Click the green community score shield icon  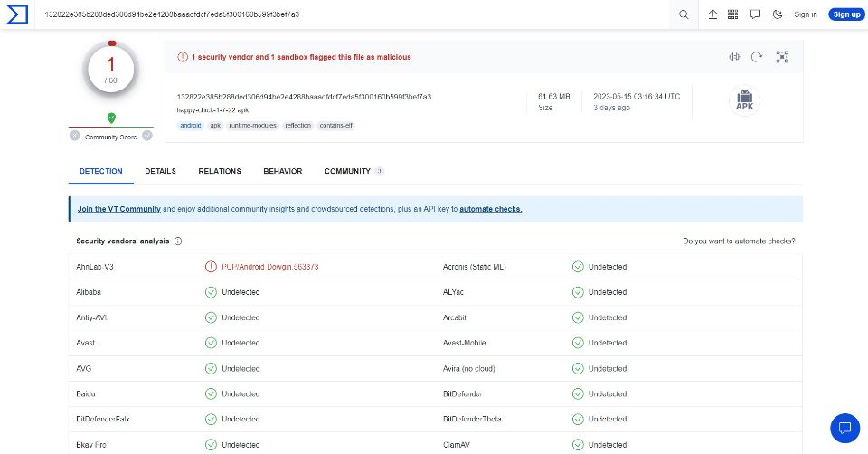coord(111,118)
